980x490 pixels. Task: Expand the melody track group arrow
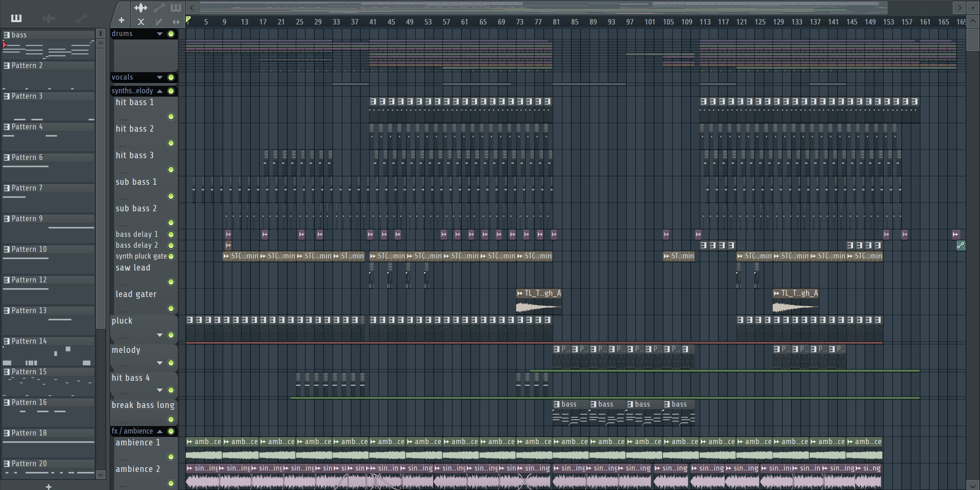tap(160, 363)
